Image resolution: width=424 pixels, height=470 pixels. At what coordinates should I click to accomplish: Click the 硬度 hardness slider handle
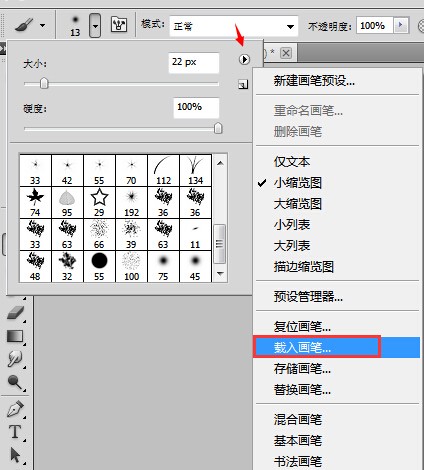tap(218, 128)
